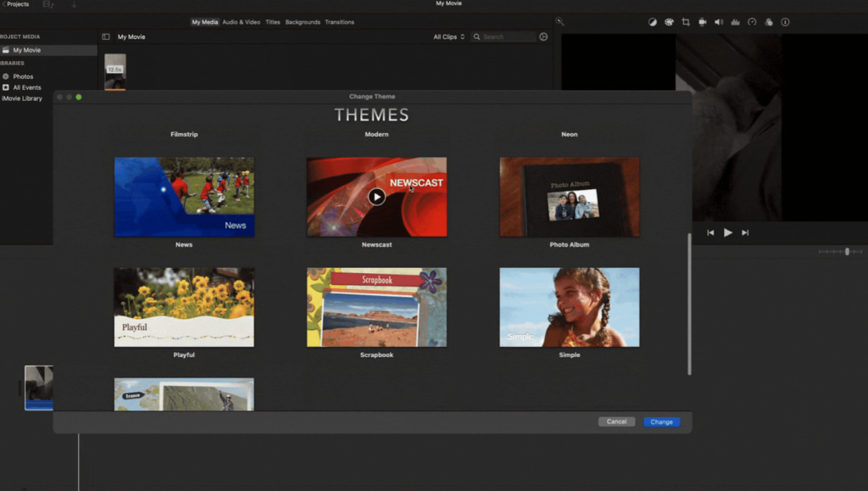Open the noise reduction and equalizer tool
The image size is (868, 491).
click(735, 22)
